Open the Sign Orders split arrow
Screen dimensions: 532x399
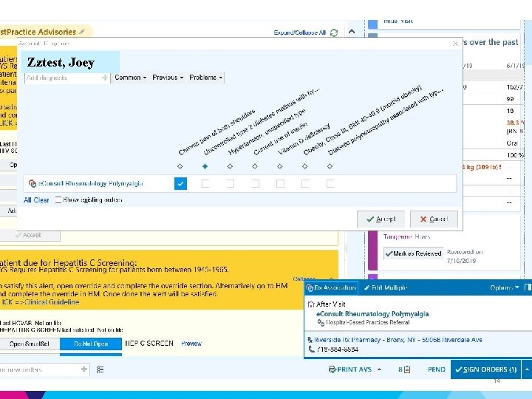[x=527, y=369]
